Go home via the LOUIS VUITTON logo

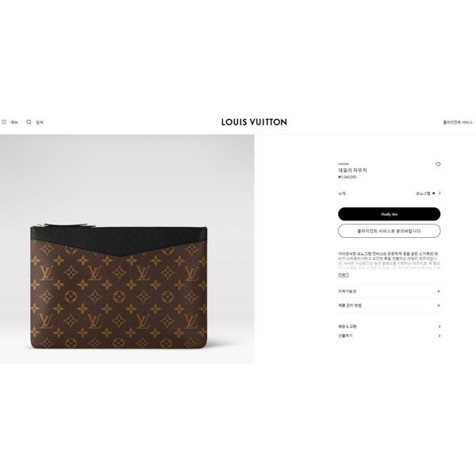click(x=254, y=122)
